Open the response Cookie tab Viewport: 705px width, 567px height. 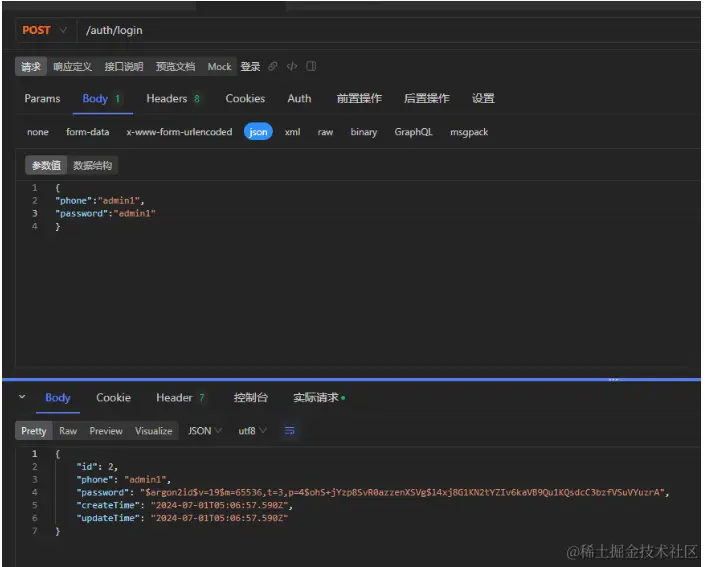pyautogui.click(x=113, y=397)
